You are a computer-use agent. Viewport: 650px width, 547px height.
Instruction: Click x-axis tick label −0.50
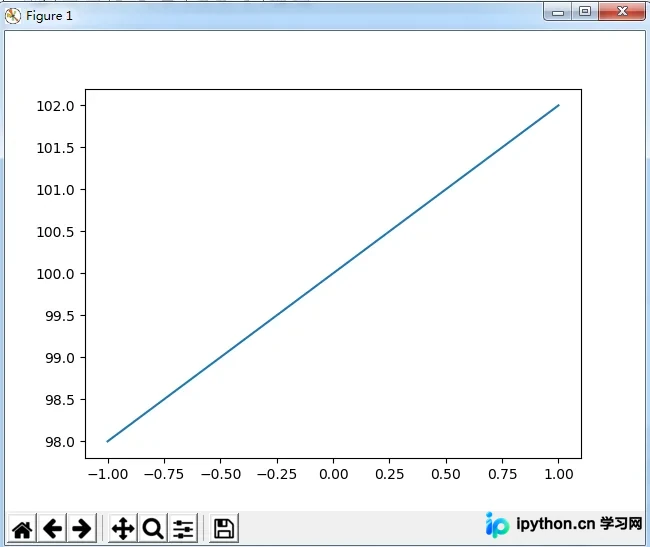221,474
